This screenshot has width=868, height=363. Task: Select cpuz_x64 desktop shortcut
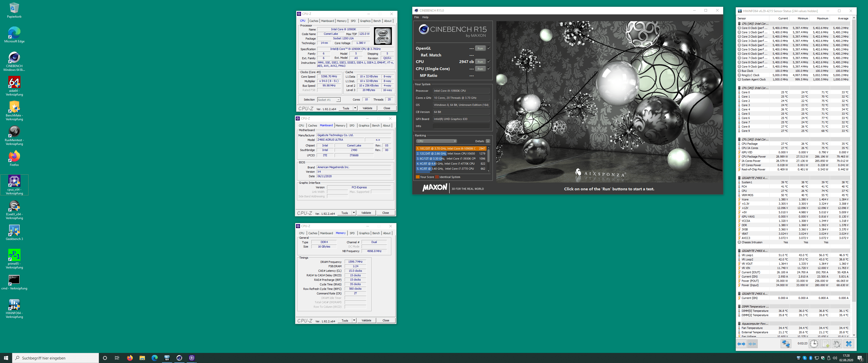click(x=14, y=185)
